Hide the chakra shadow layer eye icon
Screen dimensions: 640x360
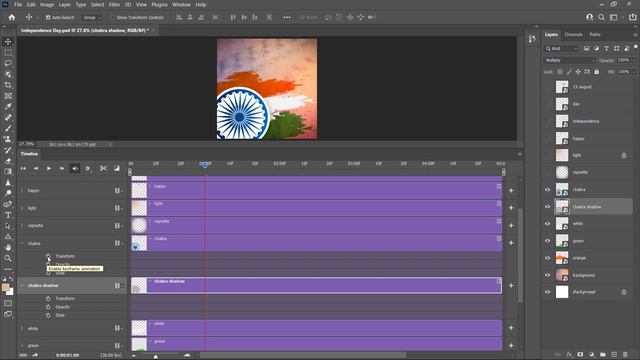548,207
